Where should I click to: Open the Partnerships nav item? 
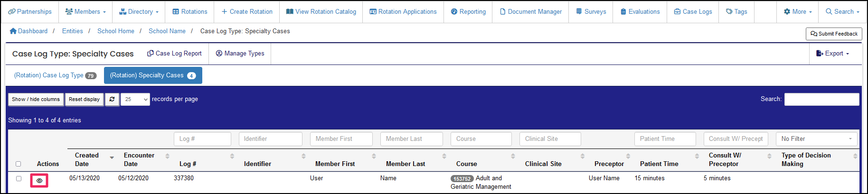point(30,11)
